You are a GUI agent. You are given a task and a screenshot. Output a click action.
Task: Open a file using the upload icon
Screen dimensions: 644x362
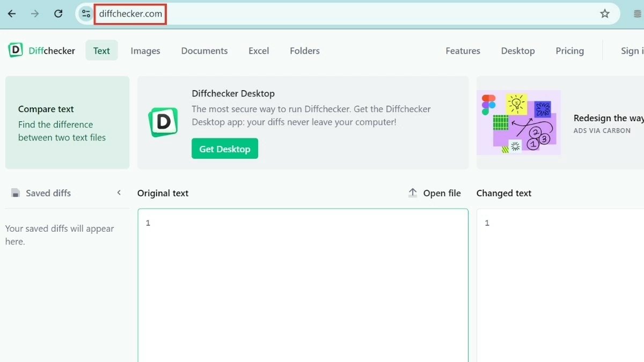pos(412,193)
